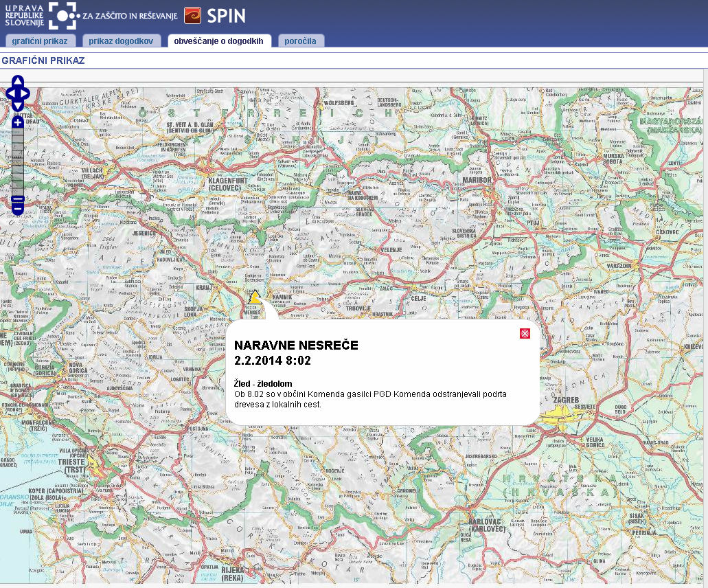
Task: Click the ZA ZAŠČITO IN REŠEVANJE text
Action: 130,16
